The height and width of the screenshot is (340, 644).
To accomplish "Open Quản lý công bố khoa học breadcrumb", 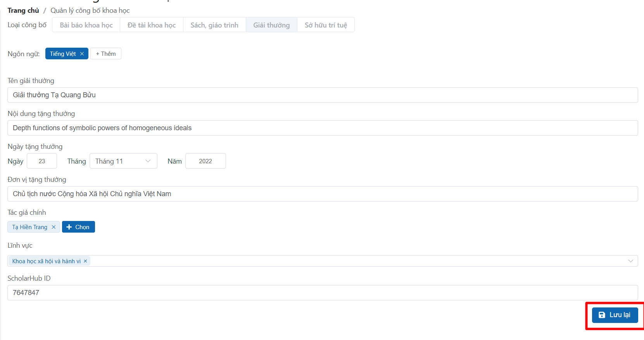I will pyautogui.click(x=90, y=10).
